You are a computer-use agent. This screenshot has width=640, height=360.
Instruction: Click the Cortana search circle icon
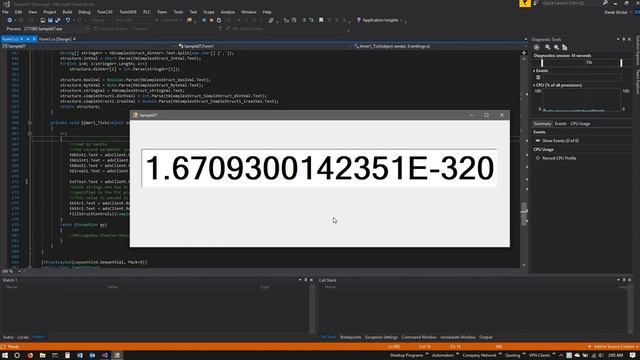(17, 356)
